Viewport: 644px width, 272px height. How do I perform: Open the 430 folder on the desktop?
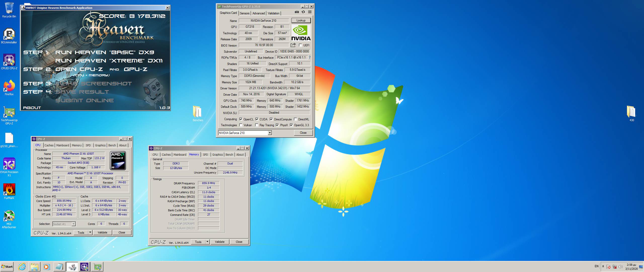[x=631, y=114]
